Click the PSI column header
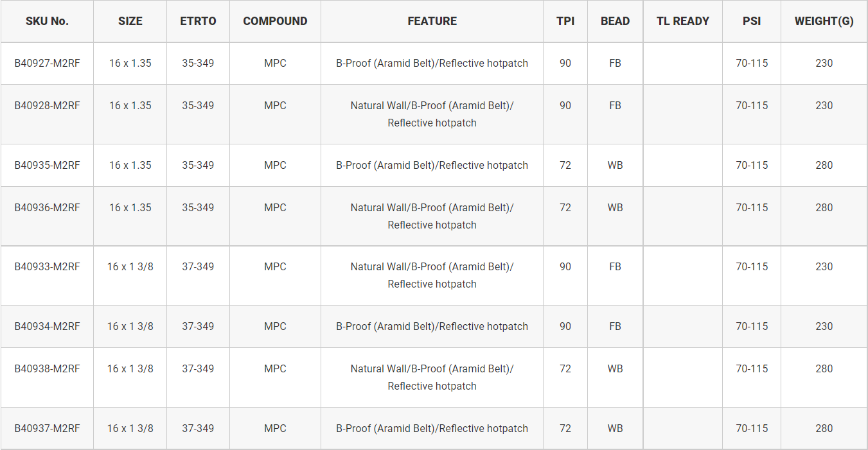This screenshot has height=450, width=868. tap(752, 21)
